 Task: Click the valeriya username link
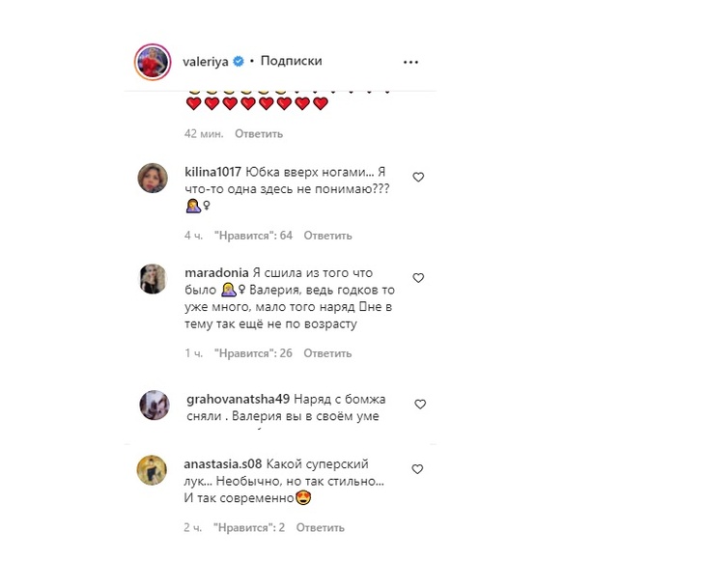(206, 62)
